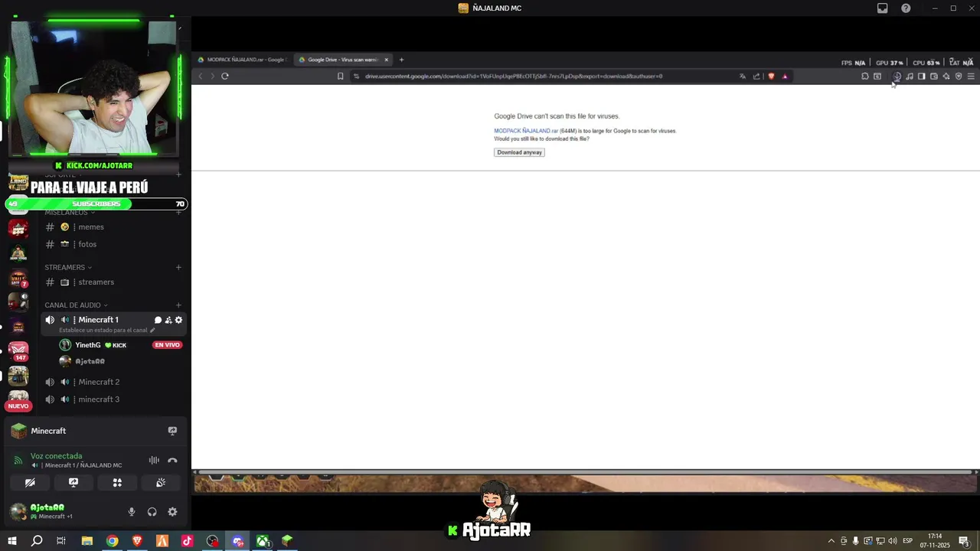
Task: Select user YinethG in voice channel
Action: click(88, 345)
